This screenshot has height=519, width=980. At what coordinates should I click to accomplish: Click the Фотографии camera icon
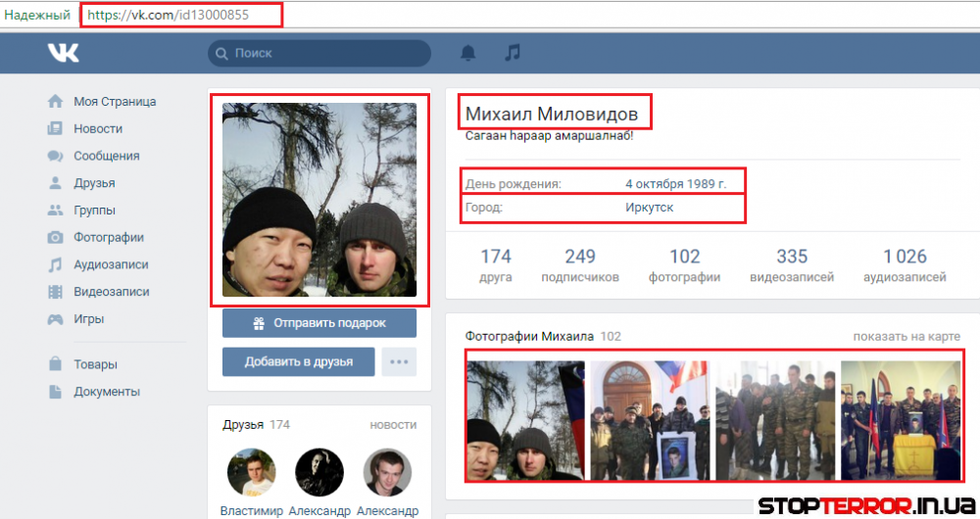click(56, 237)
